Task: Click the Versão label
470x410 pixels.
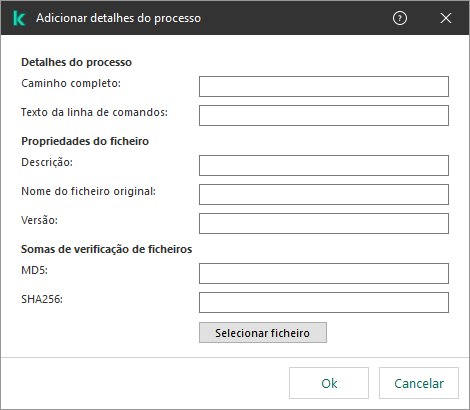Action: point(39,220)
